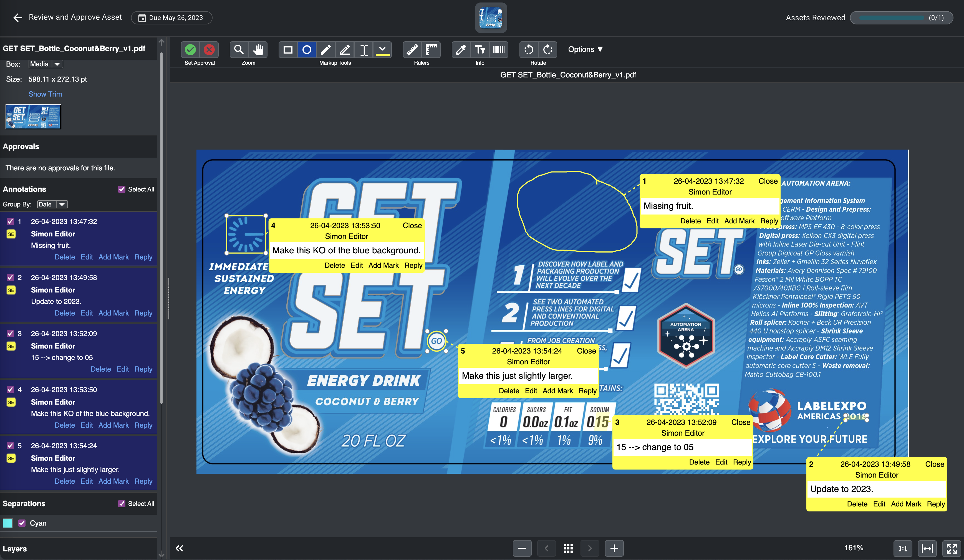
Task: Fit asset to full screen
Action: 952,548
